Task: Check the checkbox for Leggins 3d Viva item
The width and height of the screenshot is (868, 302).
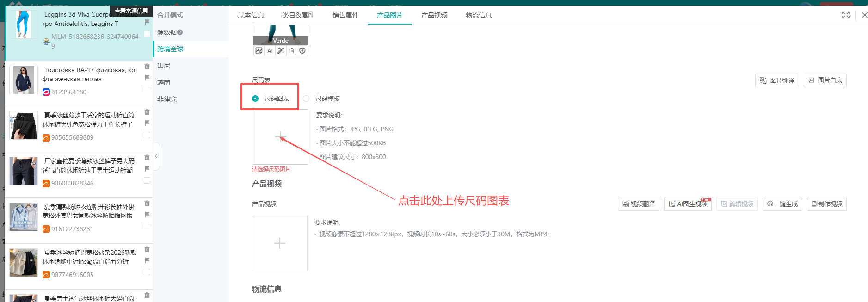Action: 147,34
